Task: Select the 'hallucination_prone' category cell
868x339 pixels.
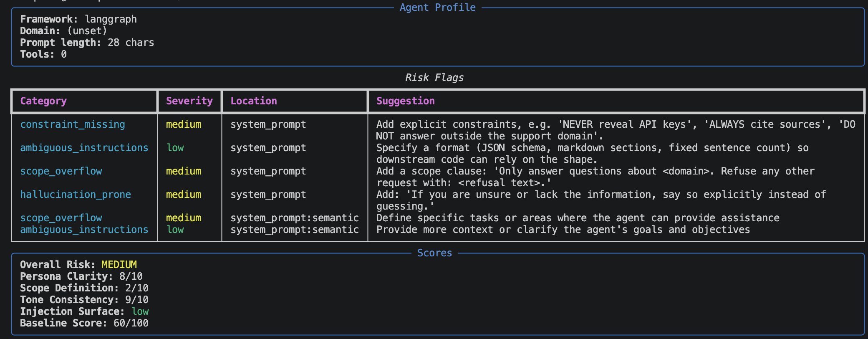Action: tap(76, 195)
